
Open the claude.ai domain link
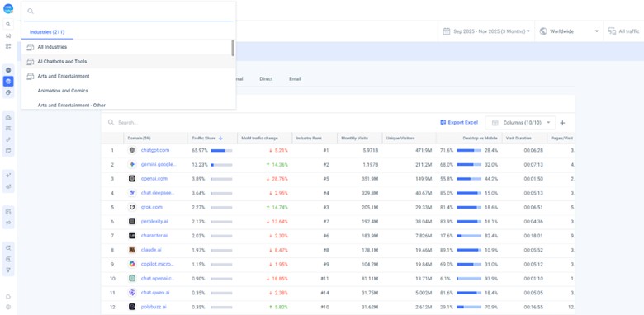click(x=151, y=250)
